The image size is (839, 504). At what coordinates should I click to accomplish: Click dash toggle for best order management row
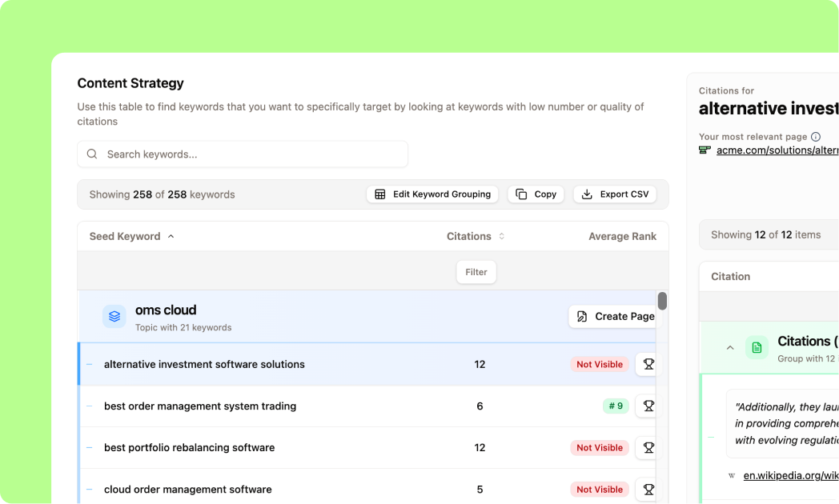pyautogui.click(x=90, y=406)
